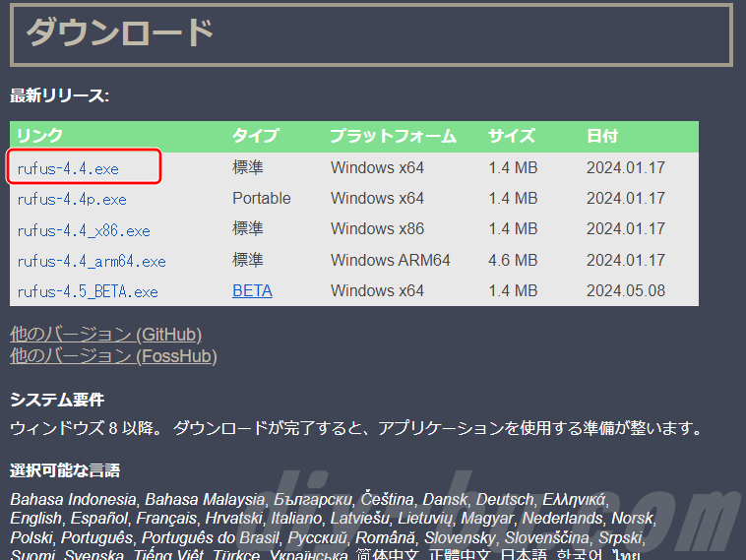Click Nederlands in the language list
Image resolution: width=746 pixels, height=560 pixels.
[562, 518]
